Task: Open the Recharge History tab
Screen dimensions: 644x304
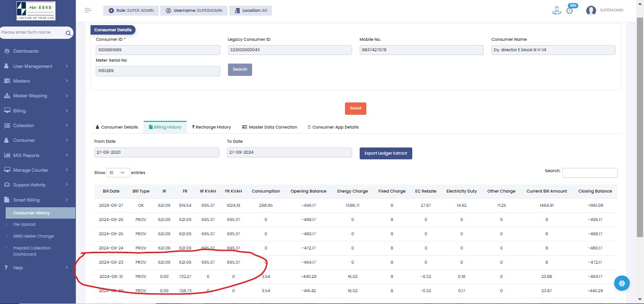Action: click(211, 127)
